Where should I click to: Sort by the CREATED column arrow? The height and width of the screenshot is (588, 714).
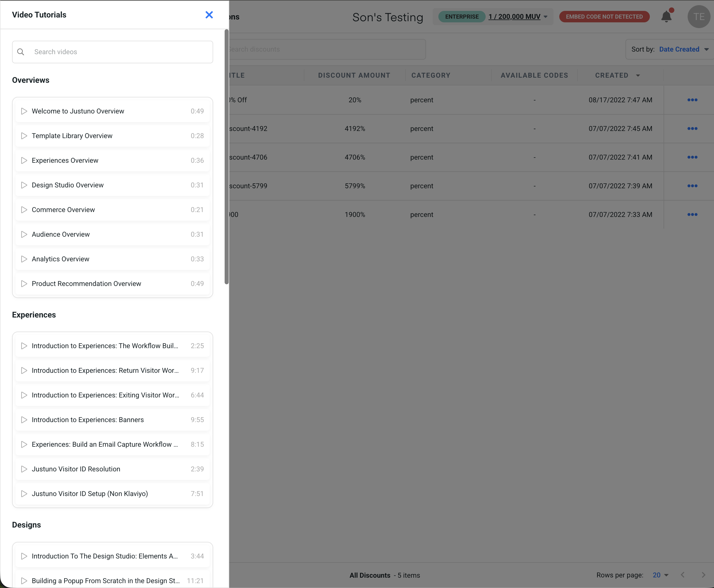coord(638,76)
